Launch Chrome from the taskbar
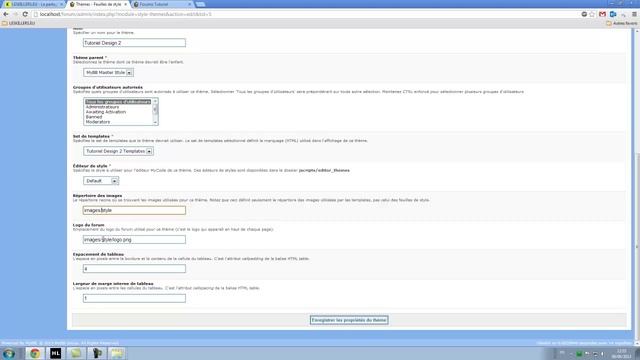Screen dimensions: 640x360 click(35, 353)
